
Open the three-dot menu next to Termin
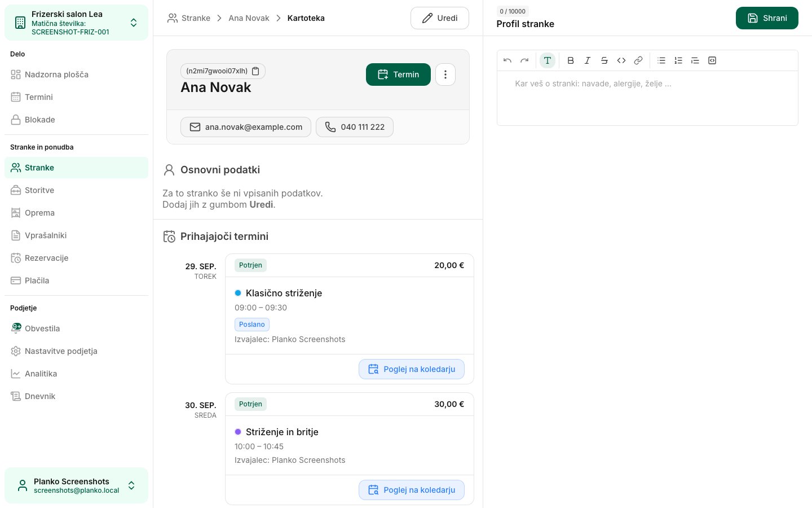(445, 75)
